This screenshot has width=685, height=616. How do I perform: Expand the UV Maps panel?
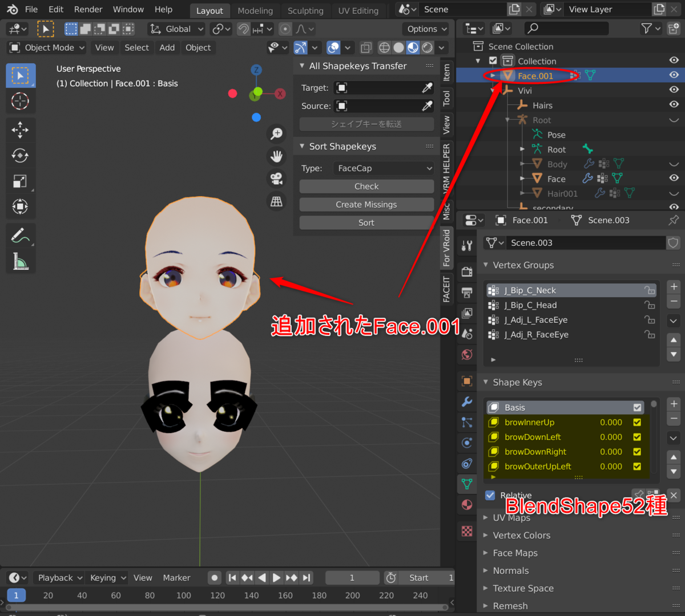(486, 518)
